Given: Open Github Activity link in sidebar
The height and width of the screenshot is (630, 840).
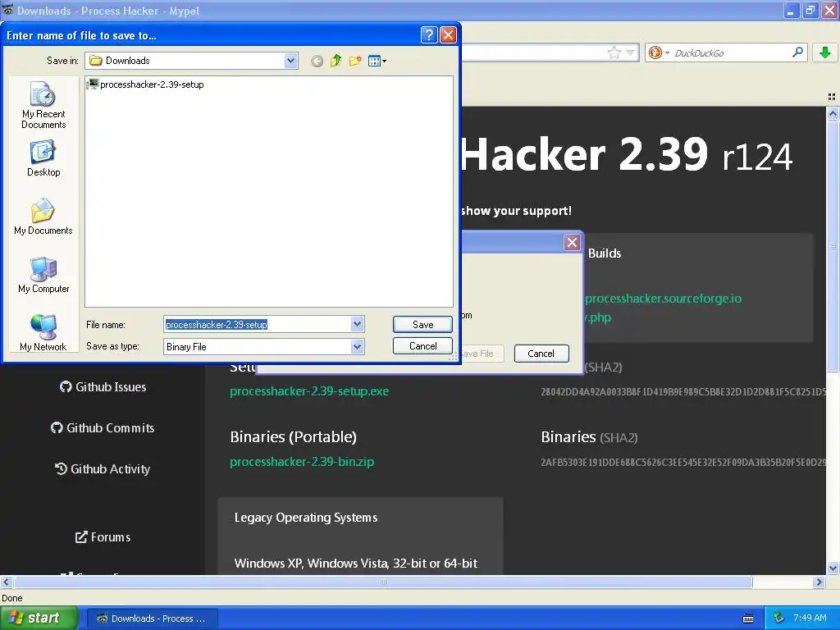Looking at the screenshot, I should click(x=103, y=468).
